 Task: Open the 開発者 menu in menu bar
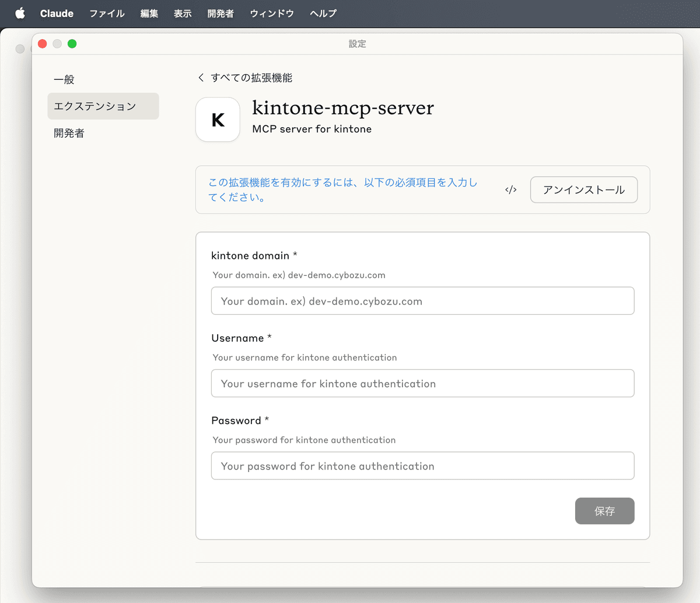pyautogui.click(x=220, y=13)
